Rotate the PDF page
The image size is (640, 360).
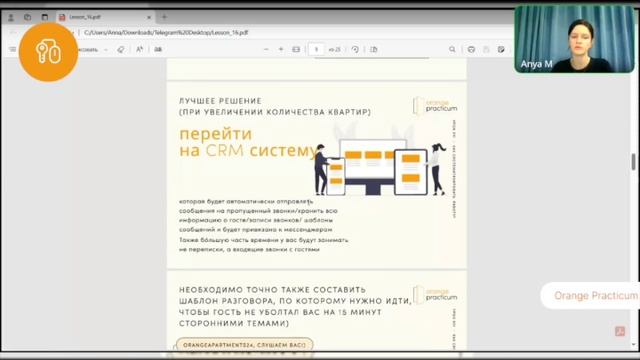pyautogui.click(x=355, y=49)
